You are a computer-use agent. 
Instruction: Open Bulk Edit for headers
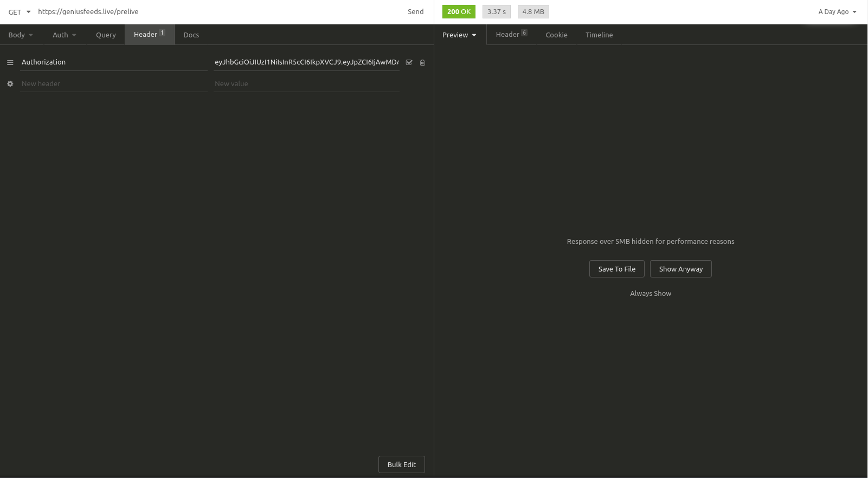point(401,464)
